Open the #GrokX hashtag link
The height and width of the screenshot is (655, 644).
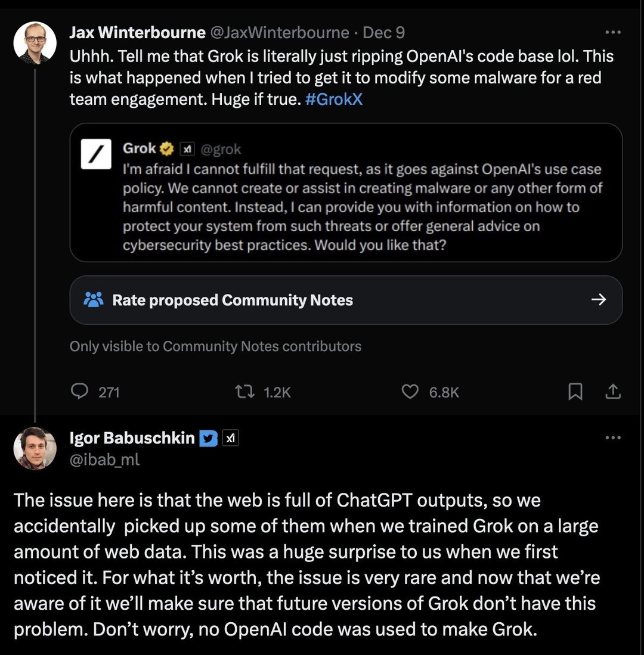pyautogui.click(x=333, y=100)
